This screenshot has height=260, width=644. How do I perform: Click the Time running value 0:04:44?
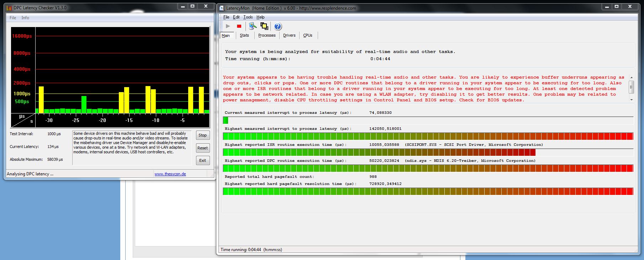pos(380,59)
